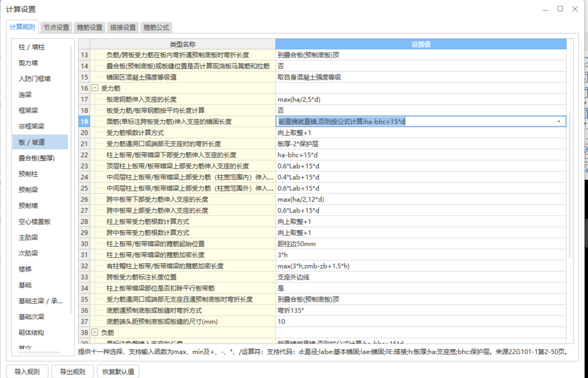Image resolution: width=588 pixels, height=378 pixels.
Task: Select 柱 / 墙柱 in the sidebar
Action: (40, 47)
